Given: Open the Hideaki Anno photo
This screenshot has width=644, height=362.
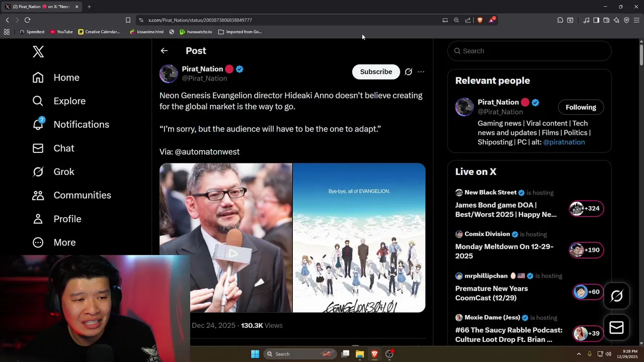Looking at the screenshot, I should [225, 238].
